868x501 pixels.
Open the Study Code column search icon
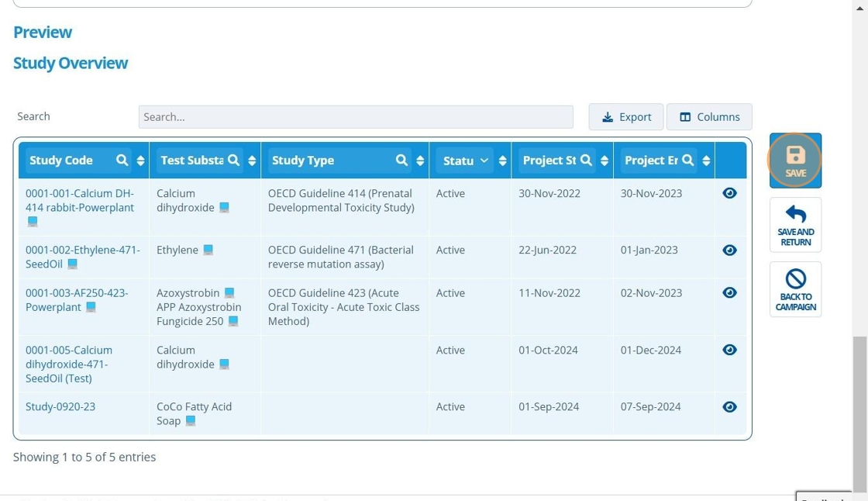click(122, 161)
